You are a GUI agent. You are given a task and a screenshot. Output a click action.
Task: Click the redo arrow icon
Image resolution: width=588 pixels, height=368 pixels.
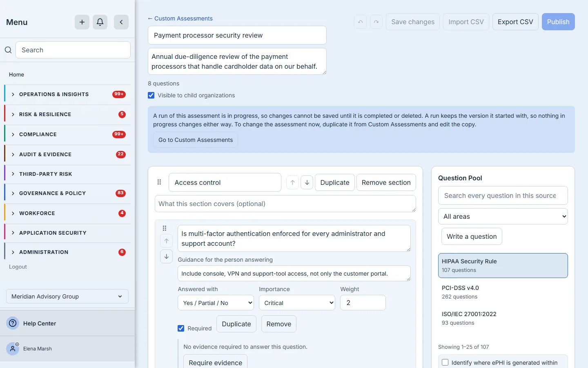tap(376, 22)
